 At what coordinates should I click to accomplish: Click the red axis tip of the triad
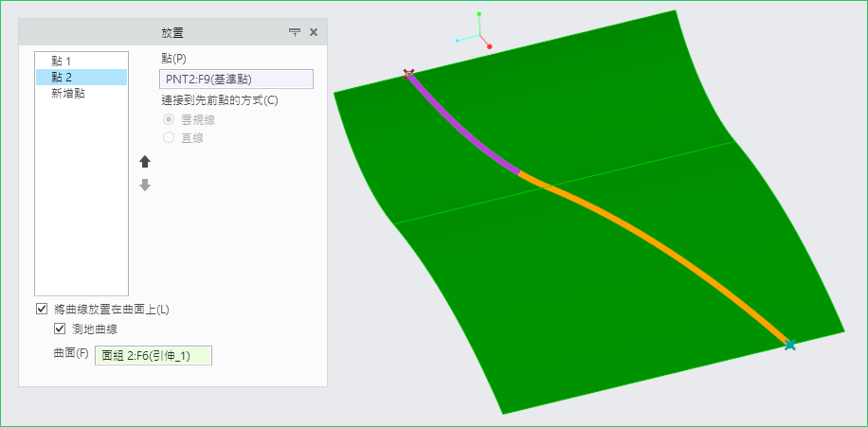coord(490,45)
